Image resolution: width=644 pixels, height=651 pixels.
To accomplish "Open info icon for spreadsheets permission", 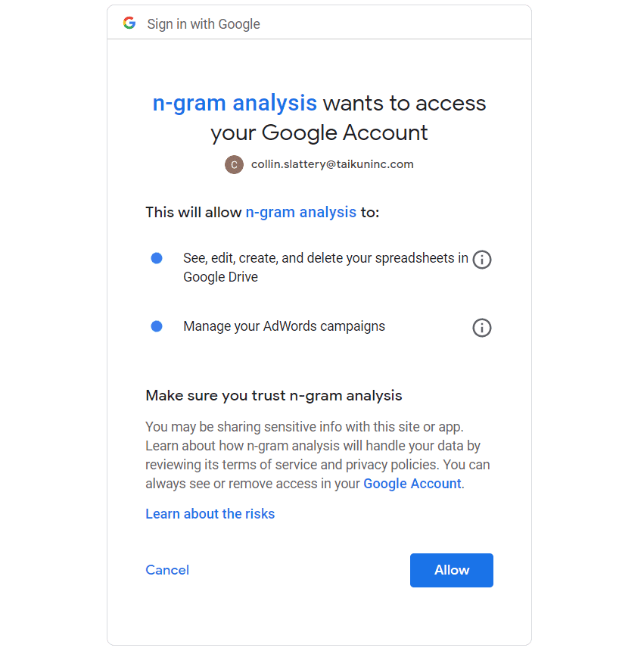I will pos(482,260).
